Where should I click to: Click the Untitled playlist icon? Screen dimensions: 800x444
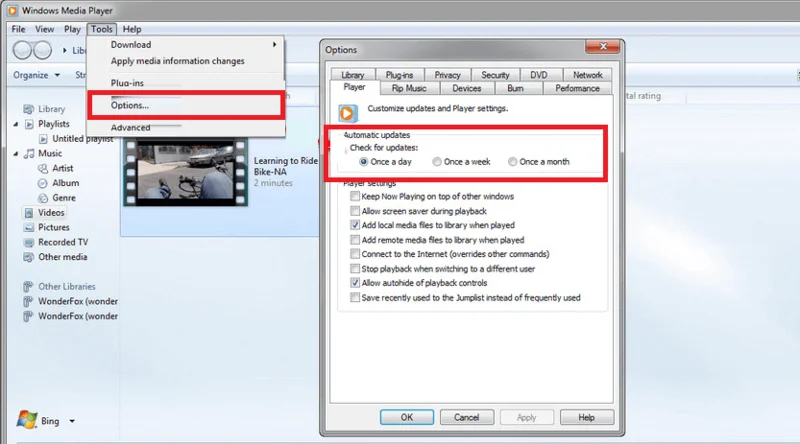[43, 139]
